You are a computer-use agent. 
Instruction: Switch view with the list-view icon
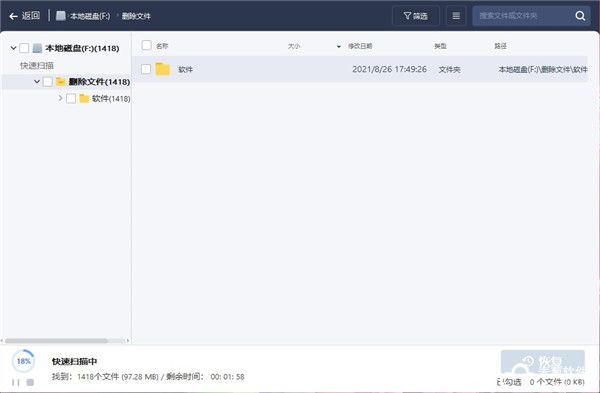pos(456,16)
